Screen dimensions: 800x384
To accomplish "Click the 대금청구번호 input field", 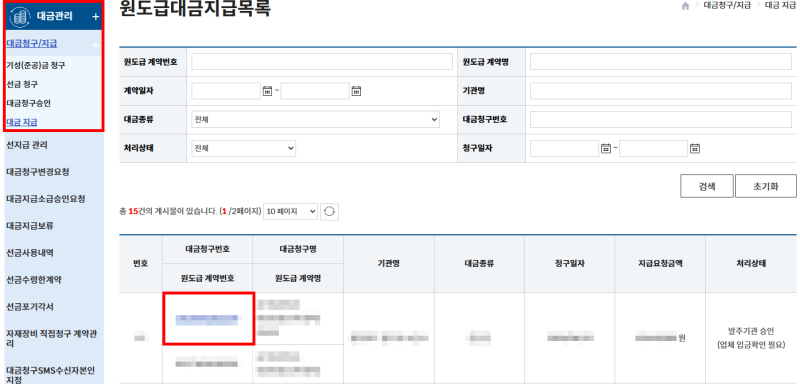I will pyautogui.click(x=661, y=119).
